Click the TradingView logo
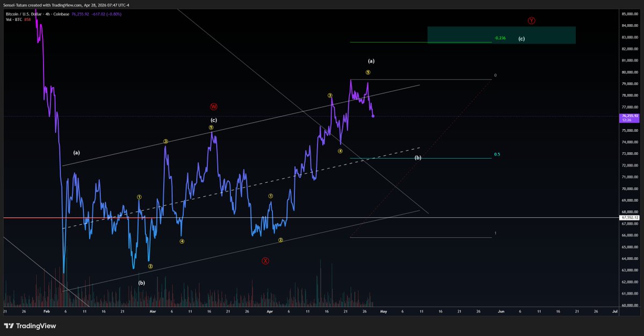644x336 pixels. (30, 326)
